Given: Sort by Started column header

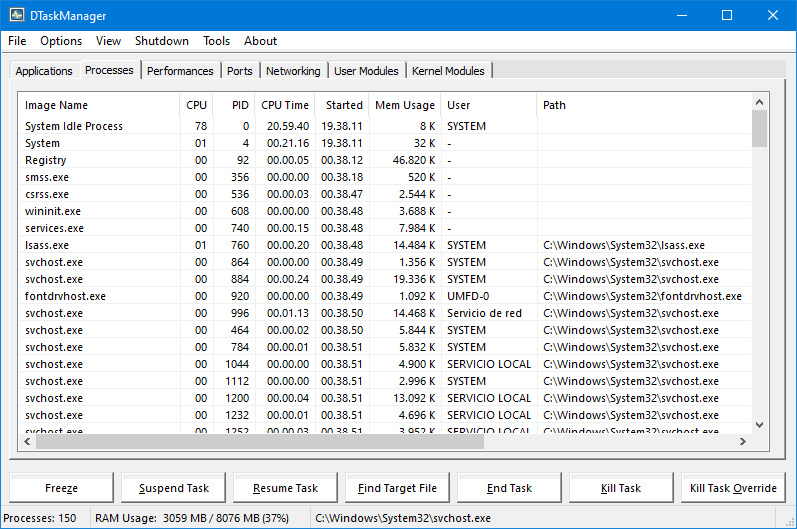Looking at the screenshot, I should click(x=342, y=105).
